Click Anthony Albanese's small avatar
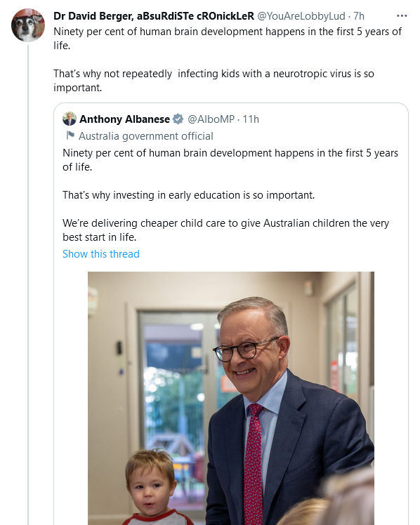This screenshot has width=420, height=525. (70, 119)
